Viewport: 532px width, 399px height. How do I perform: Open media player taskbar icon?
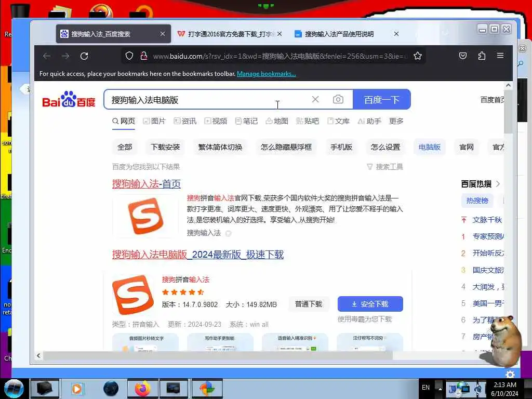pos(77,389)
